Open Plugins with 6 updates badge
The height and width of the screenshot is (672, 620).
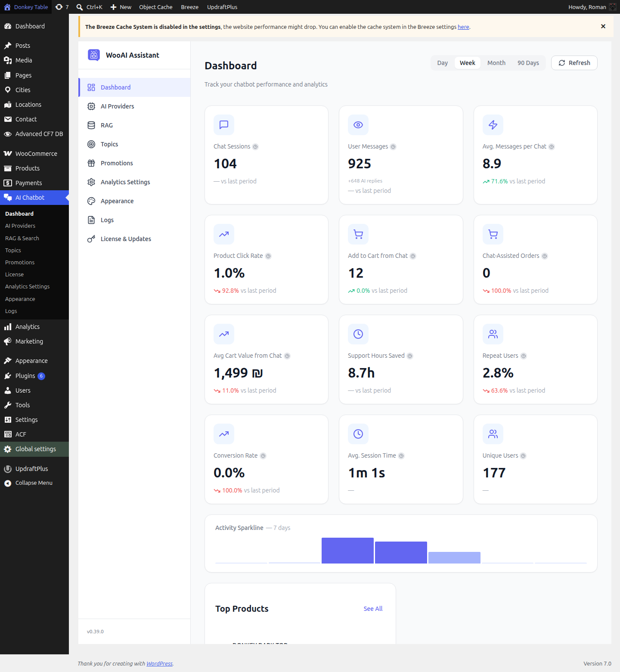34,376
